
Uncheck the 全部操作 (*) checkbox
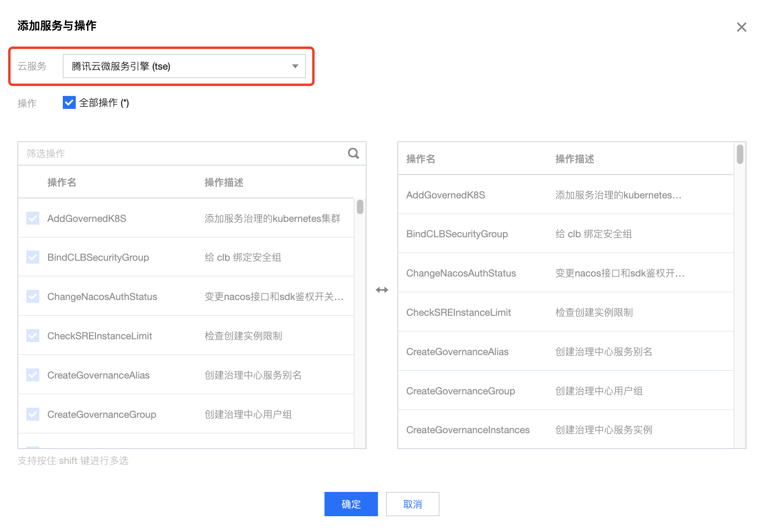69,102
